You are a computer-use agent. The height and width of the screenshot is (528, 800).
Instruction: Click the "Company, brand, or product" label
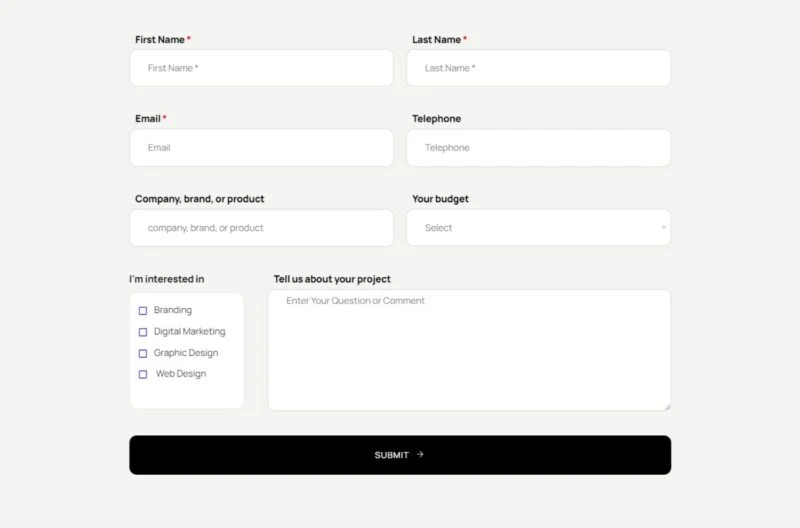pyautogui.click(x=199, y=199)
